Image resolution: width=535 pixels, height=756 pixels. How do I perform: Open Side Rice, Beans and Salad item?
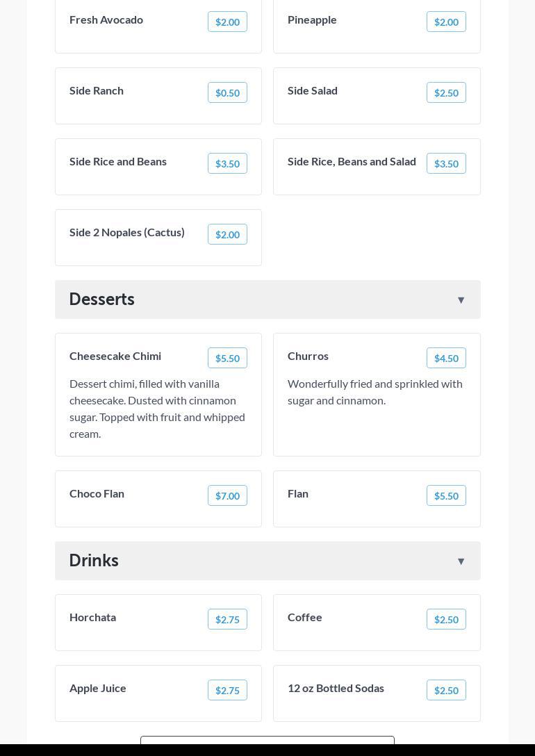352,162
